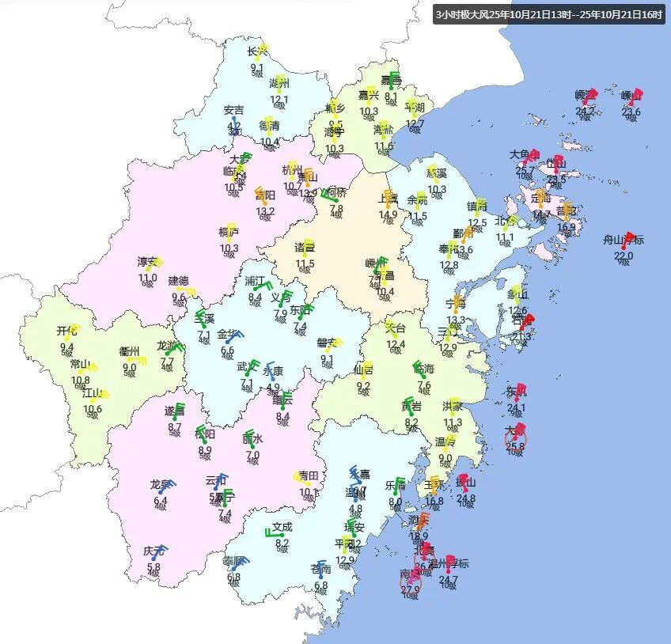This screenshot has width=671, height=644.
Task: Click the 温岭 station name label
Action: pos(445,441)
